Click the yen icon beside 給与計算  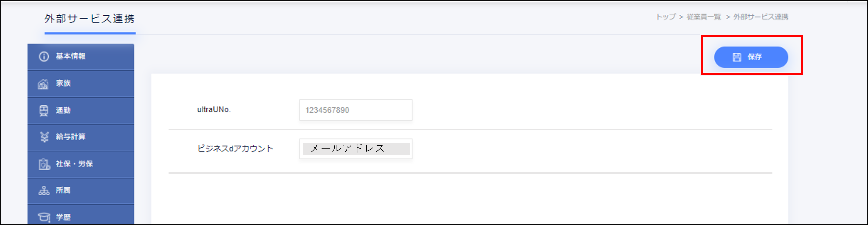coord(44,137)
